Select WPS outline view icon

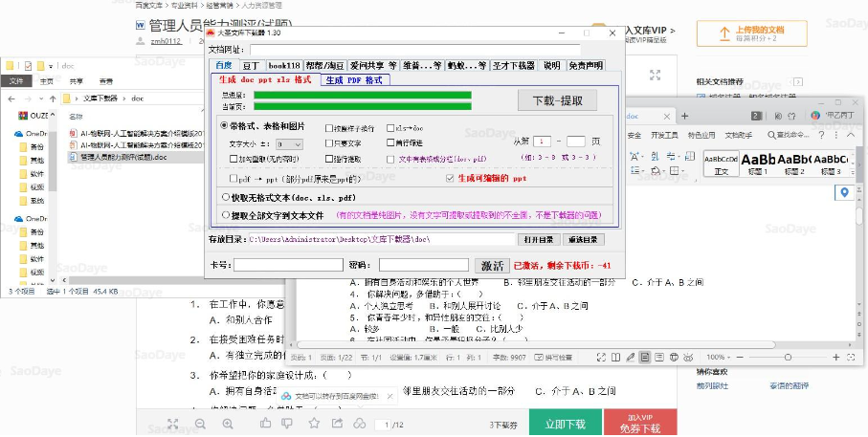pyautogui.click(x=659, y=358)
